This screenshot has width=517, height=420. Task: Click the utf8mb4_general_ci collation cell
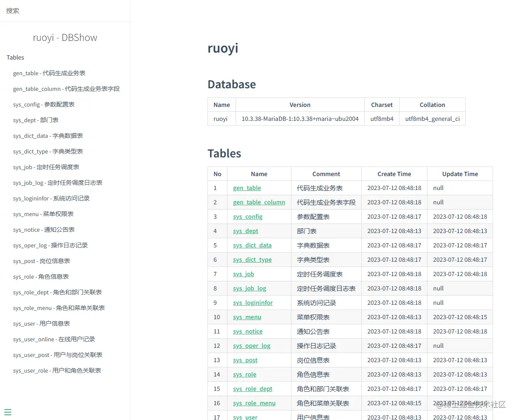[x=432, y=119]
